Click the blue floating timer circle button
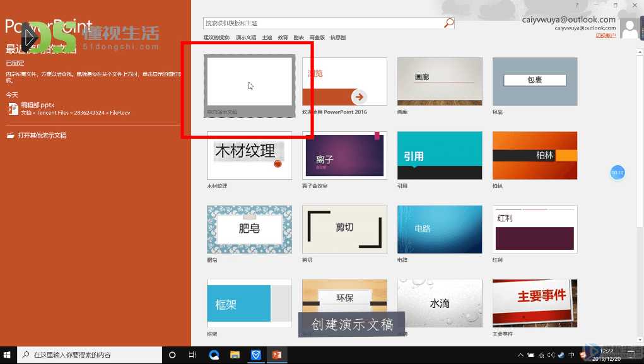Screen dimensions: 644x364 (618, 173)
